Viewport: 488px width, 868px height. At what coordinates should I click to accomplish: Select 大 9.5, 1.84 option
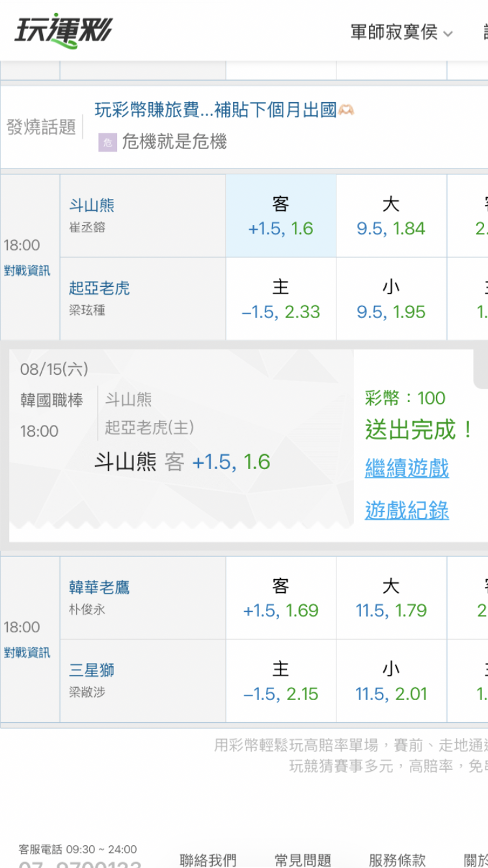[391, 215]
